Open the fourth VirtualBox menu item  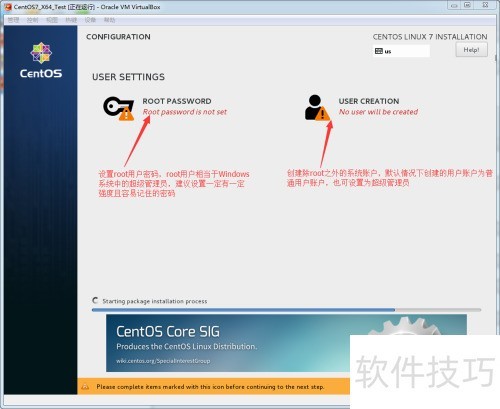(x=71, y=20)
